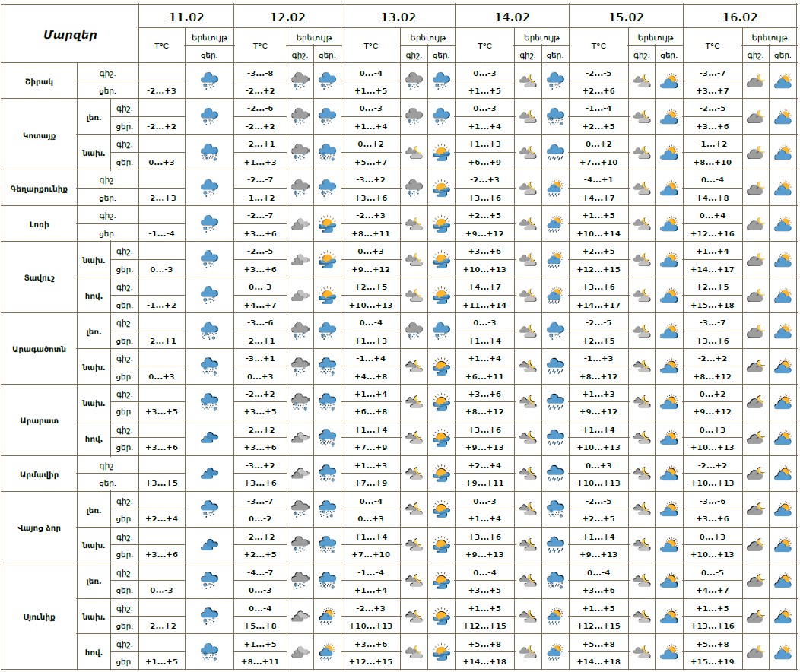Select the 13.02 date column header
This screenshot has height=672, width=800.
(x=397, y=17)
